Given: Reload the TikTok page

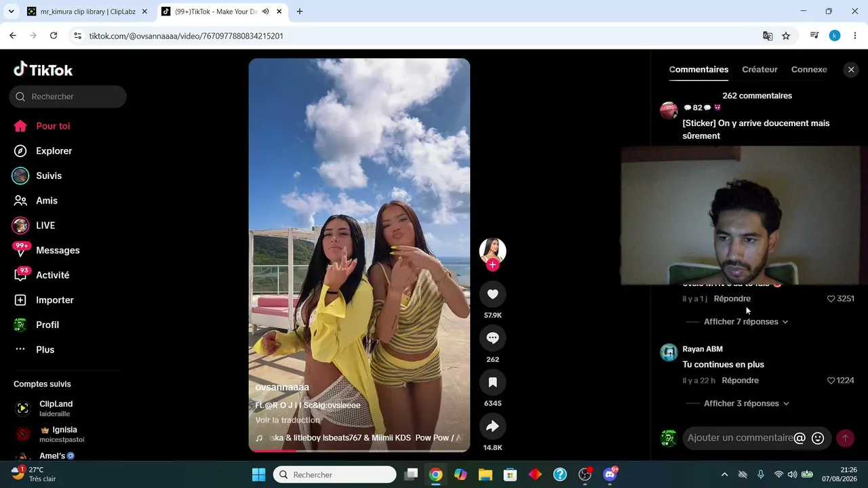Looking at the screenshot, I should (x=54, y=36).
